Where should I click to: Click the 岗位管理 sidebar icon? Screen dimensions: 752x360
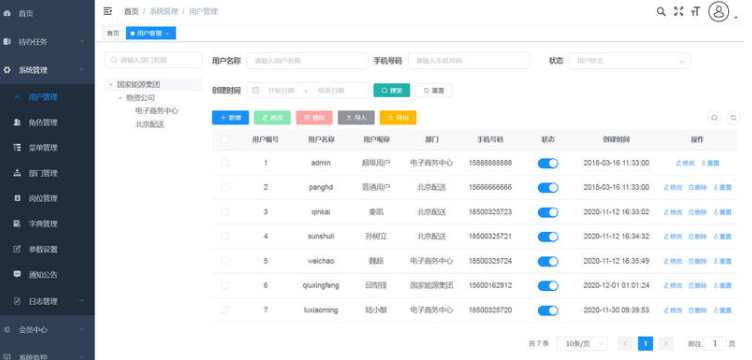pyautogui.click(x=17, y=198)
